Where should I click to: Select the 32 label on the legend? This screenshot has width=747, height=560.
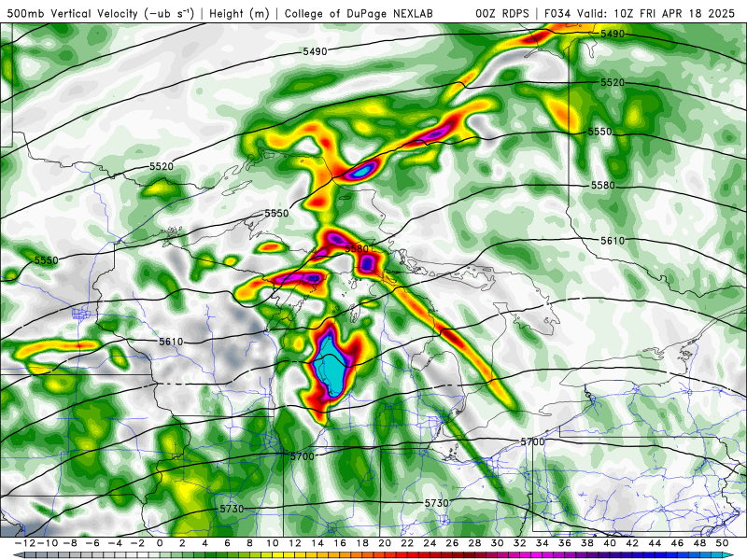tap(520, 543)
